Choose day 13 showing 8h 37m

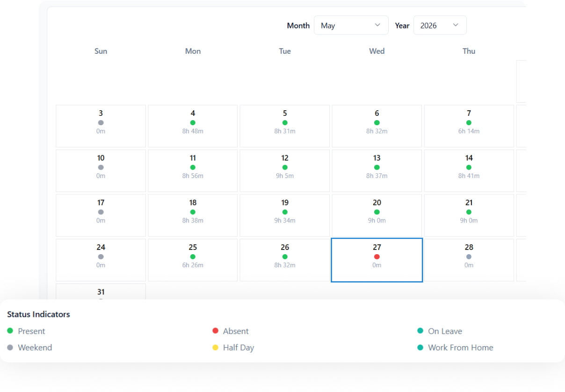tap(377, 171)
